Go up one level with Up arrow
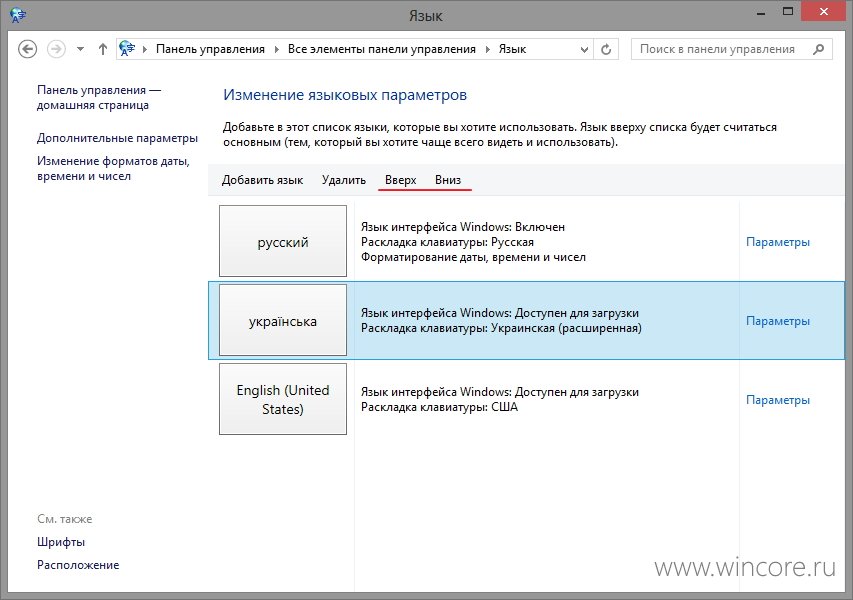Screen dimensions: 853x600 [103, 49]
